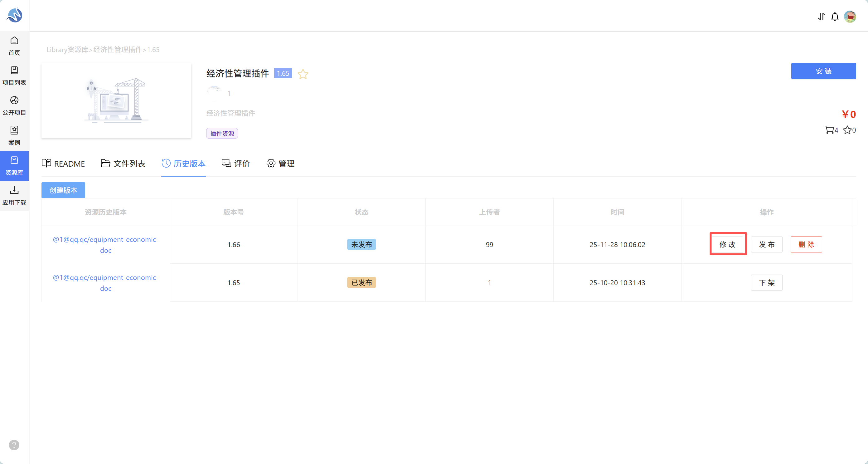
Task: Open 案例 cases in the sidebar
Action: coord(14,136)
